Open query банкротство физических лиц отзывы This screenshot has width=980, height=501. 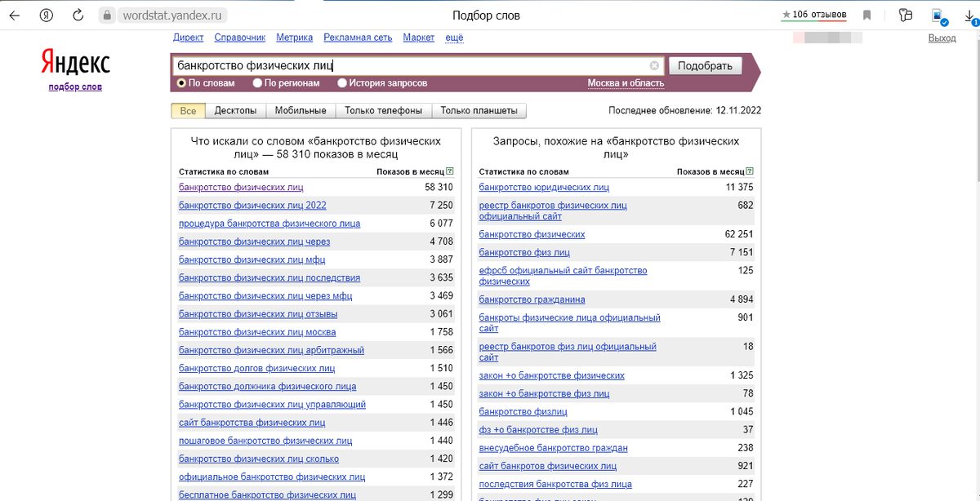pyautogui.click(x=258, y=314)
